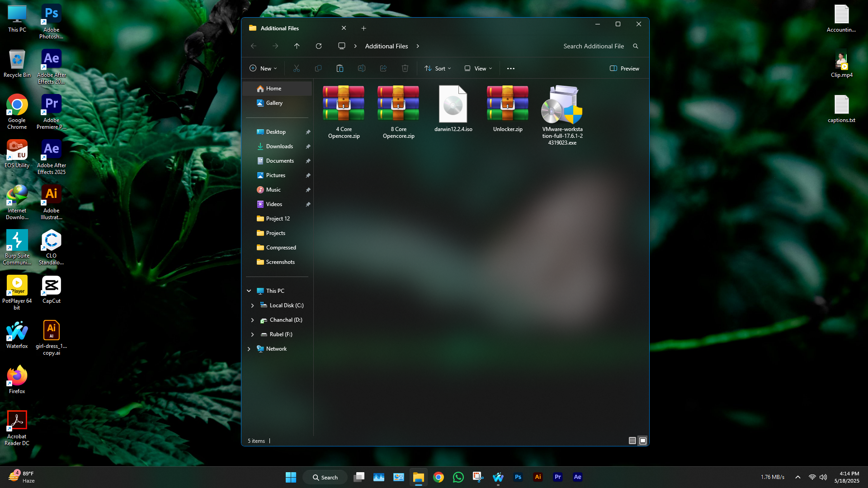Click the Refresh icon in the address bar
Image resolution: width=868 pixels, height=488 pixels.
[x=319, y=46]
